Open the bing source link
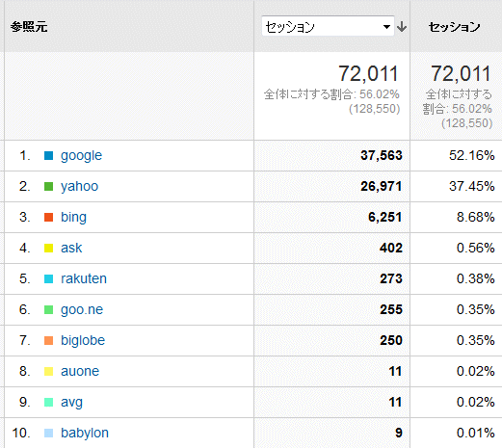502x448 pixels. [x=73, y=218]
